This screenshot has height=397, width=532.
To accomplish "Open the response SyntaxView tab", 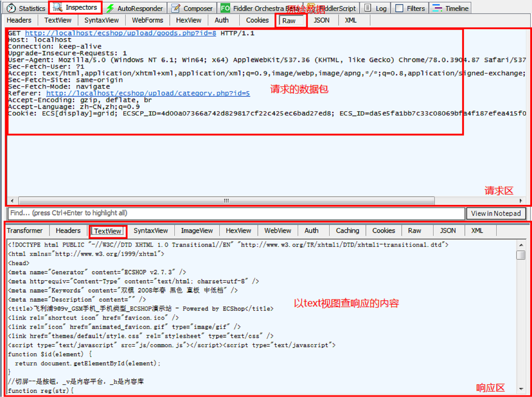I will coord(151,231).
